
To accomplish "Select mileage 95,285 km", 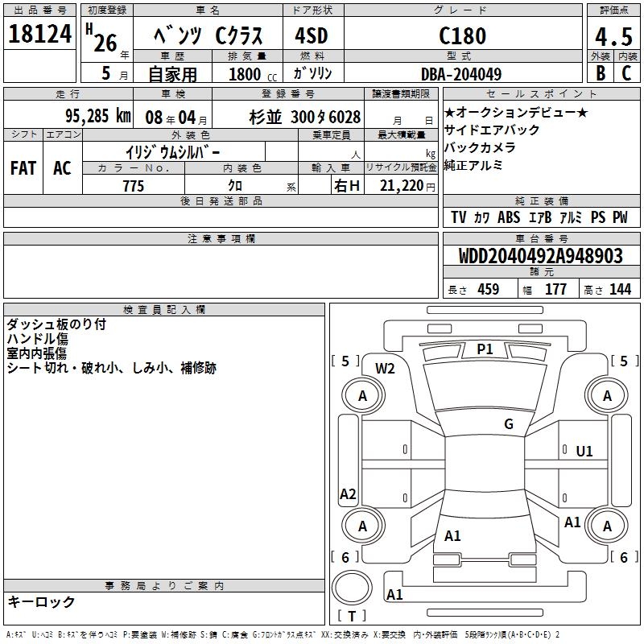I will click(x=98, y=116).
